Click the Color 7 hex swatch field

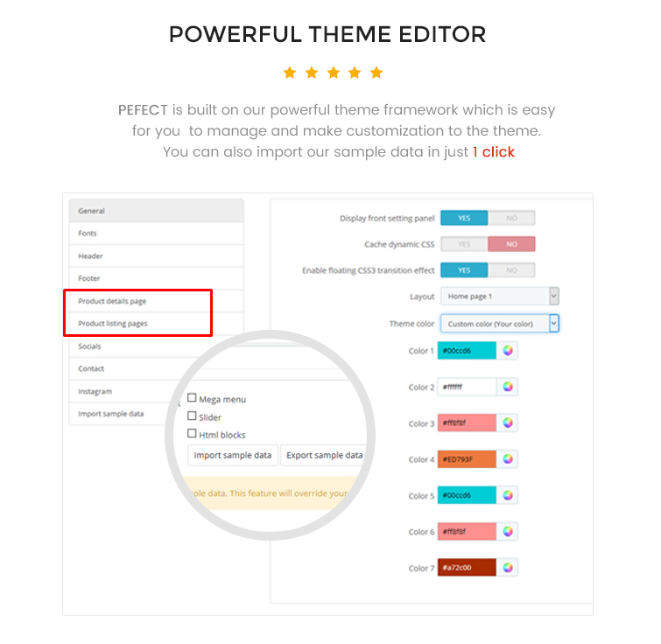[467, 568]
